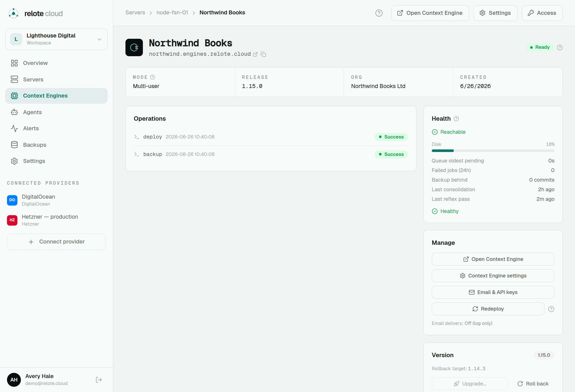Click the top bar Settings button
The height and width of the screenshot is (392, 575).
tap(495, 13)
